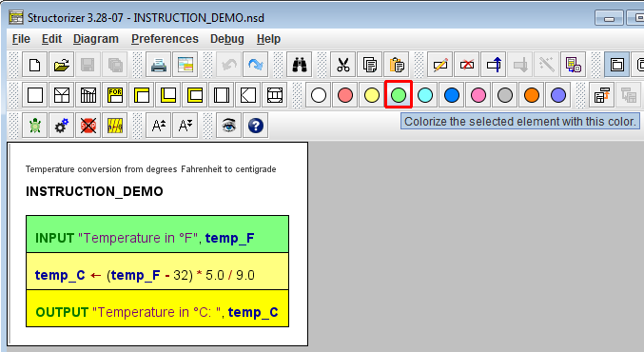Open Find with the binoculars icon
Viewport: 644px width, 352px height.
(x=299, y=65)
